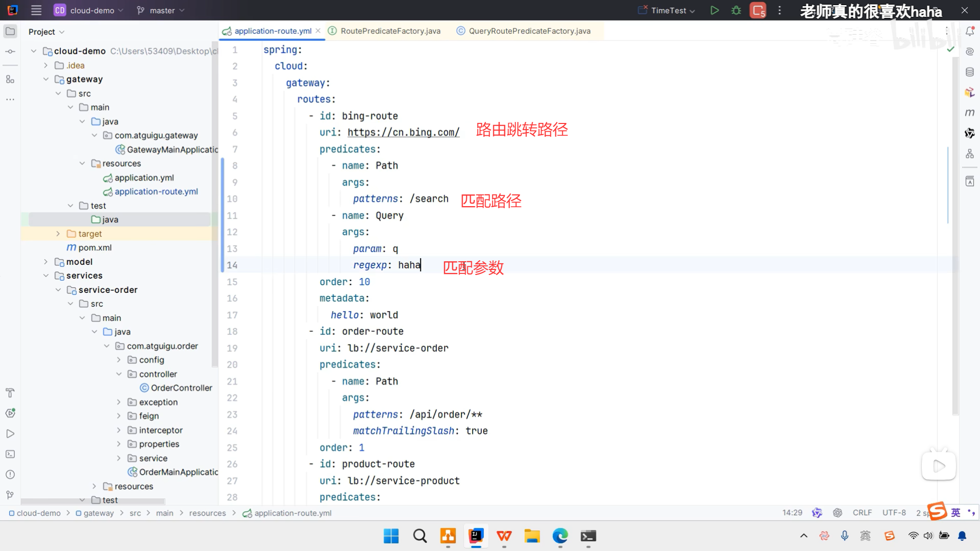Open the TimeTest run configuration dropdown
The image size is (980, 551).
673,10
